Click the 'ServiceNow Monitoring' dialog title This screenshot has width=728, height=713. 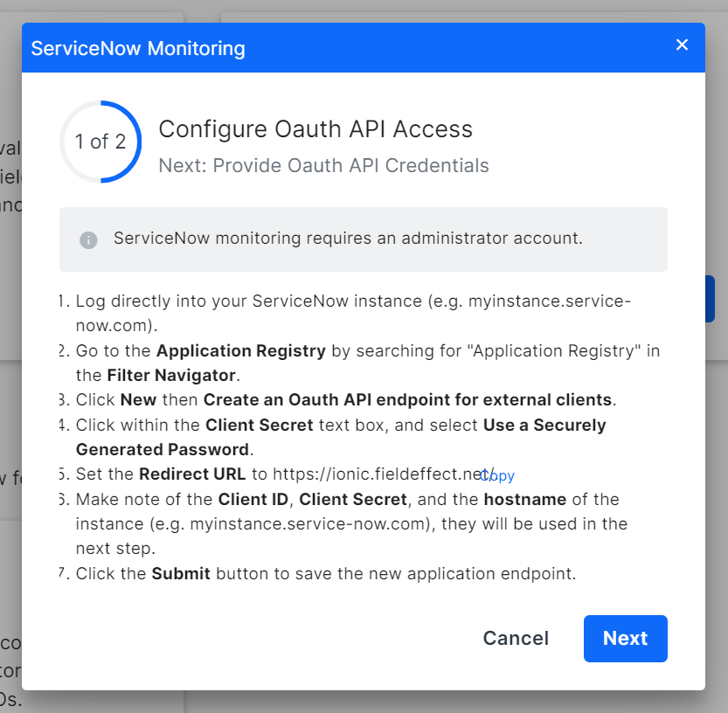(x=138, y=48)
